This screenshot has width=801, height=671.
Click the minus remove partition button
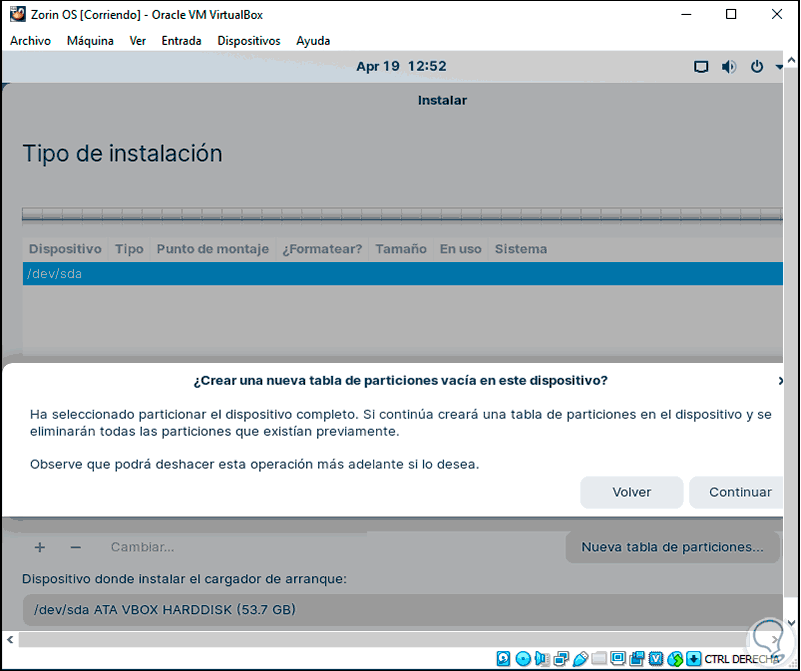76,547
